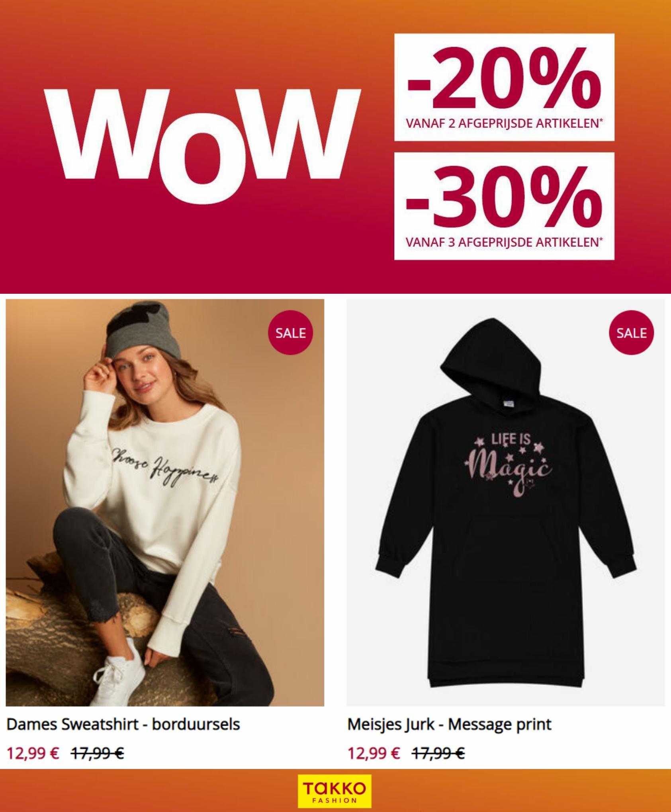671x812 pixels.
Task: Click the Vanaf 3 afgeprijsde artikelen text
Action: click(504, 242)
